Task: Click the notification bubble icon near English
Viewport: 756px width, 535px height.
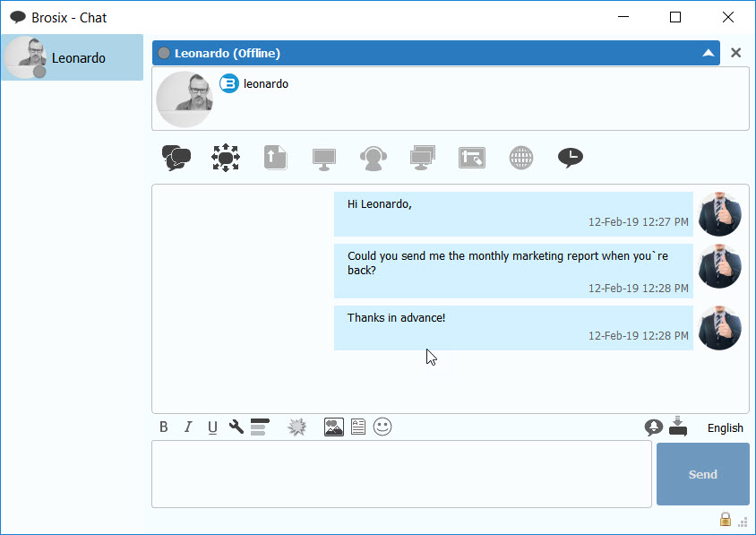Action: tap(653, 427)
